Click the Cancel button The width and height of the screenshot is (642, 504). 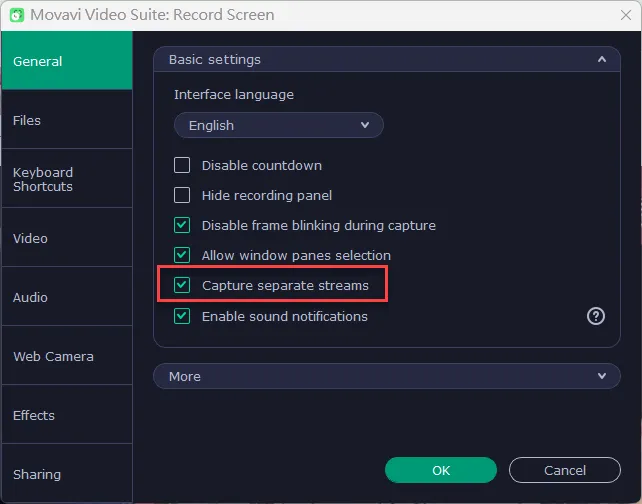coord(565,470)
